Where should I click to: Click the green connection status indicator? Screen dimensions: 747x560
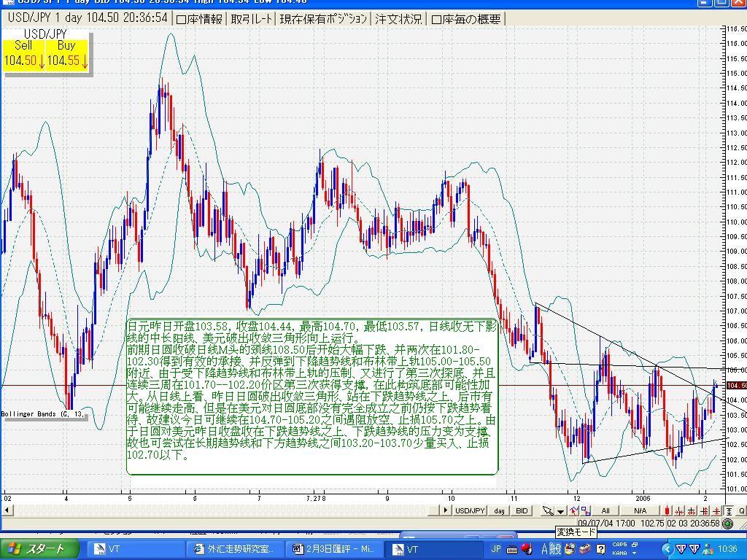pyautogui.click(x=727, y=523)
